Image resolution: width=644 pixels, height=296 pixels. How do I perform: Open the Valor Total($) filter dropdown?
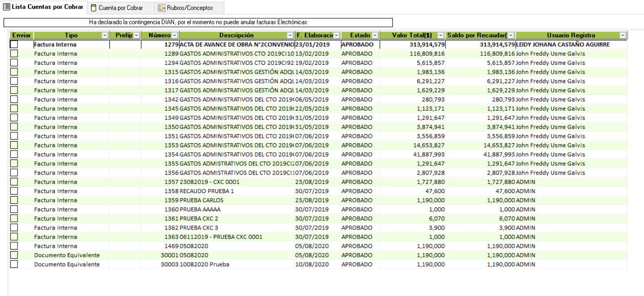click(x=440, y=35)
